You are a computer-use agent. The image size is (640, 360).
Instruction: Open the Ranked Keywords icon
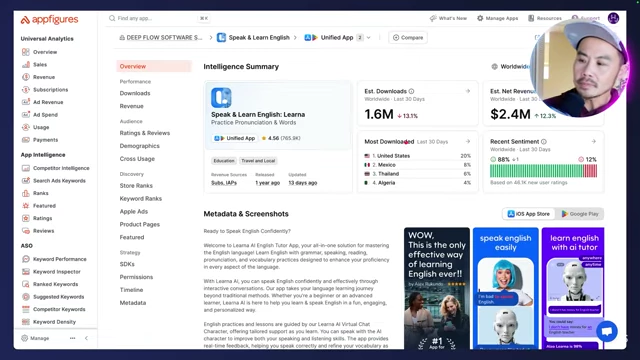[26, 284]
